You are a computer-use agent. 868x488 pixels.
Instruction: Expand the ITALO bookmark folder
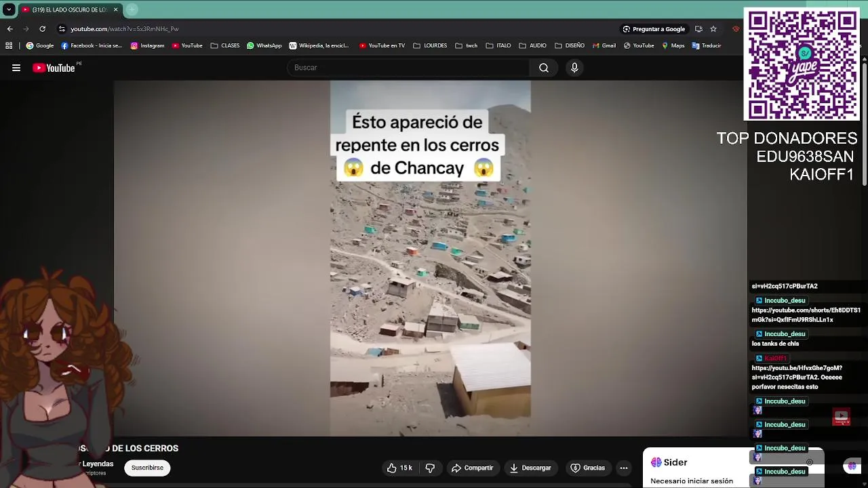(x=498, y=45)
